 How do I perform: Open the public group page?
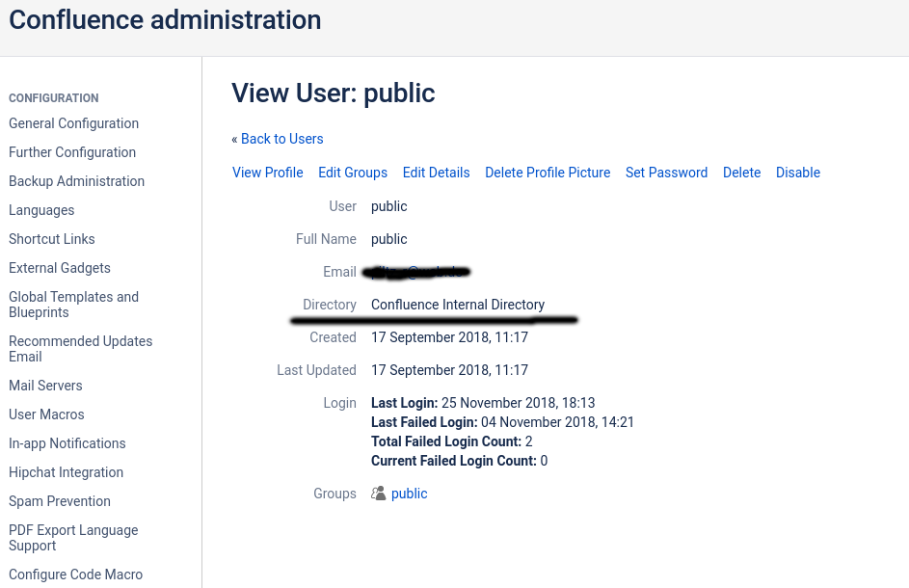click(409, 494)
